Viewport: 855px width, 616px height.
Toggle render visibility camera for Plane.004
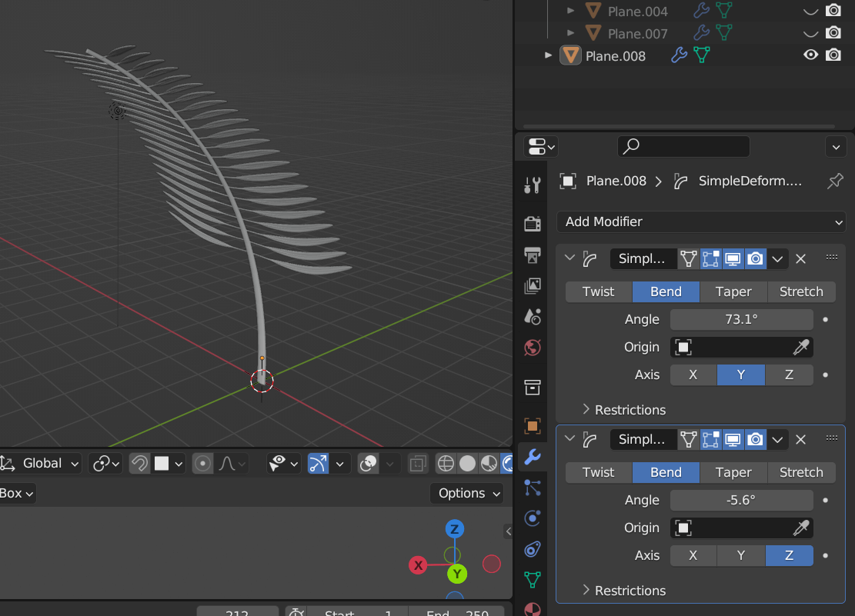(833, 10)
